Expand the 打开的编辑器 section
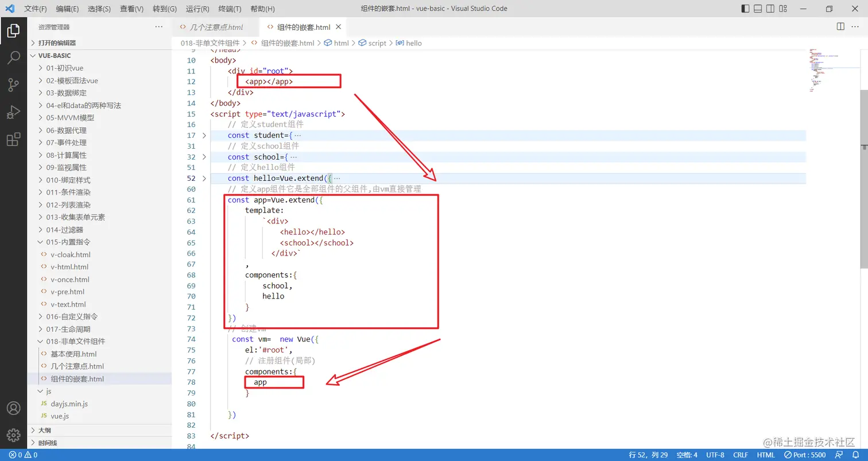The height and width of the screenshot is (461, 868). click(x=99, y=43)
